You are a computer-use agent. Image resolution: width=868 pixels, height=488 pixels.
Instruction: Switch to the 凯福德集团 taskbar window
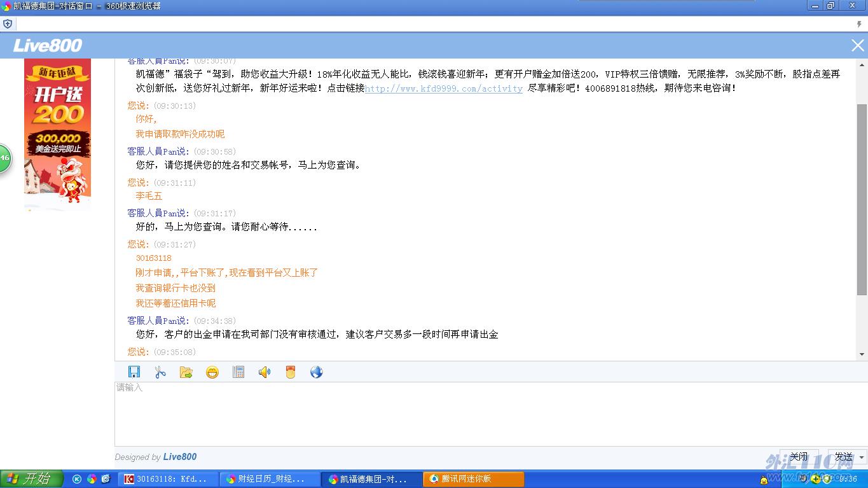click(x=373, y=479)
